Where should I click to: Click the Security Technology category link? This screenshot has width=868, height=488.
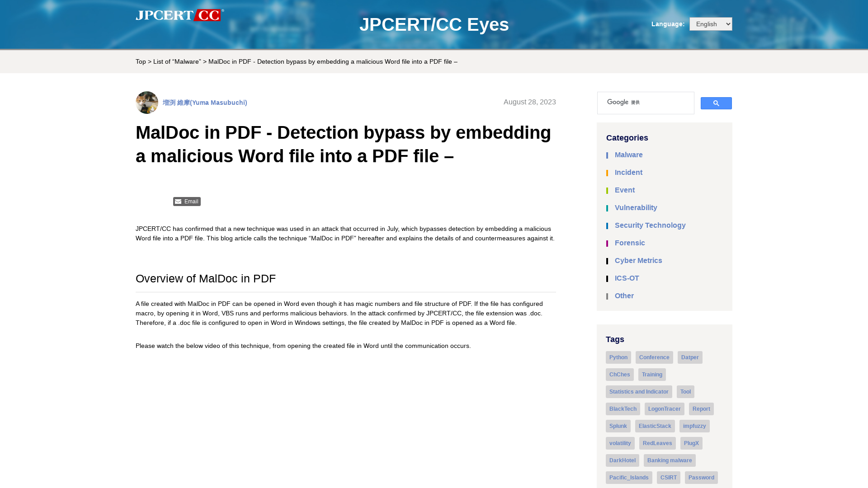tap(651, 225)
